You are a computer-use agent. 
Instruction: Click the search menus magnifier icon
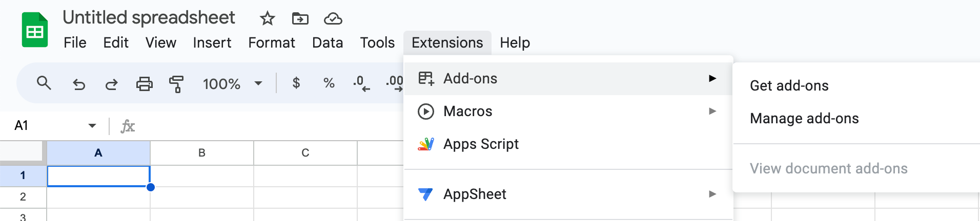44,83
